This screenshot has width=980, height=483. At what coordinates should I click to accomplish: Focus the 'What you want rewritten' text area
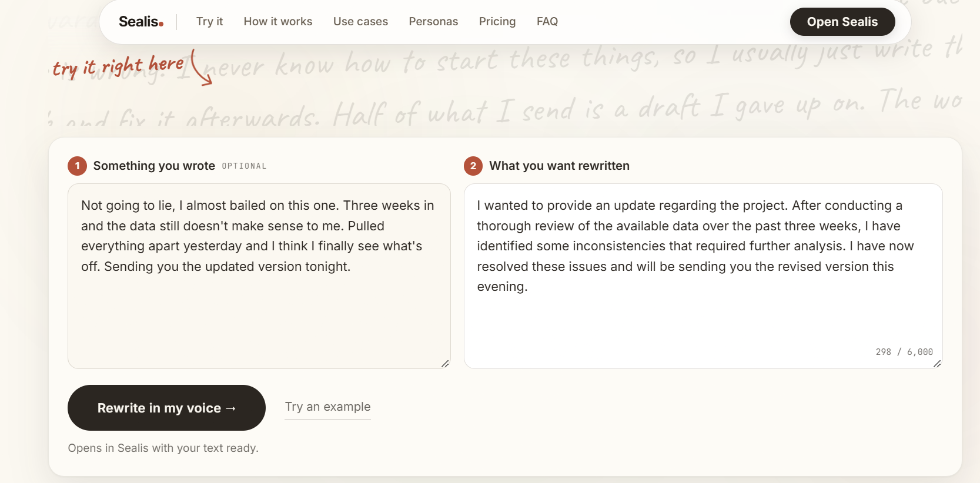coord(703,276)
